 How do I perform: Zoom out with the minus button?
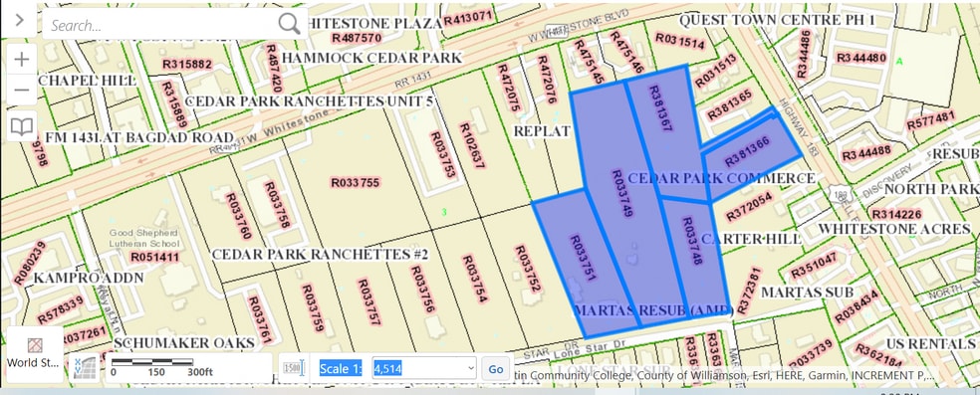point(22,90)
